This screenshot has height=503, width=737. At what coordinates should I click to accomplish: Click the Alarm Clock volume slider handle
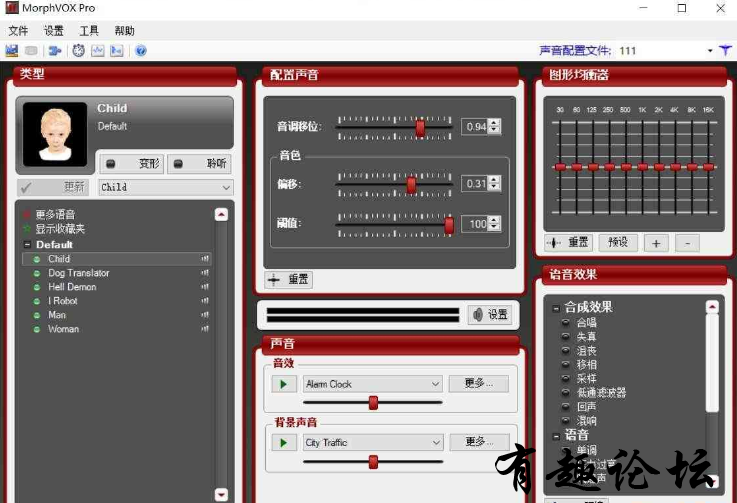click(373, 403)
